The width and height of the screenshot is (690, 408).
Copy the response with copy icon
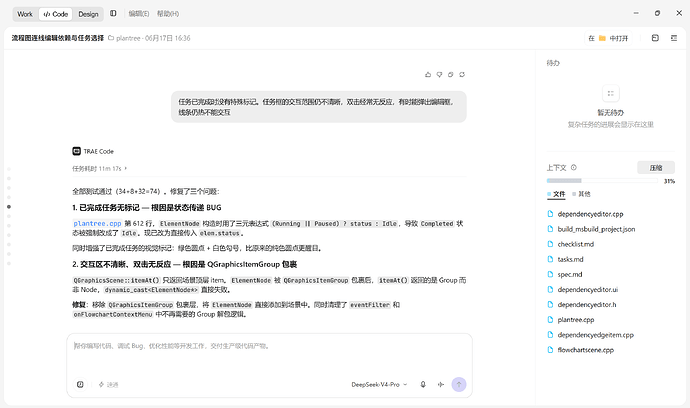(x=451, y=74)
